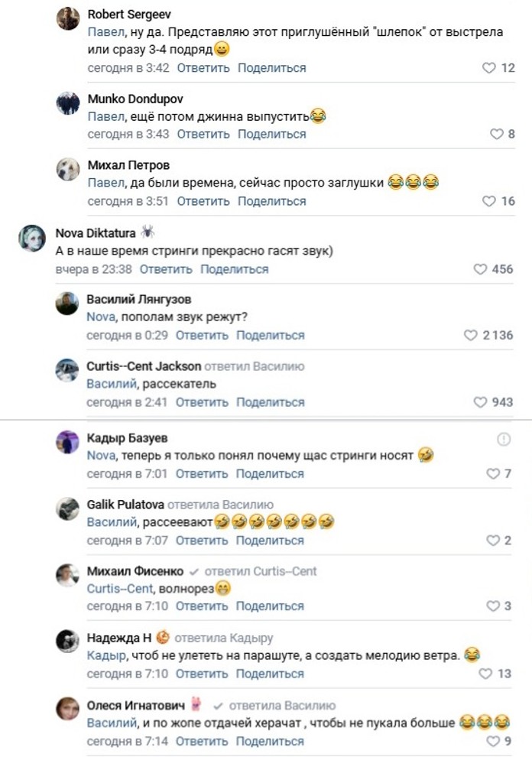Click the 'Павел' mention in Munko Dondupov's reply
The image size is (532, 757).
tap(105, 116)
